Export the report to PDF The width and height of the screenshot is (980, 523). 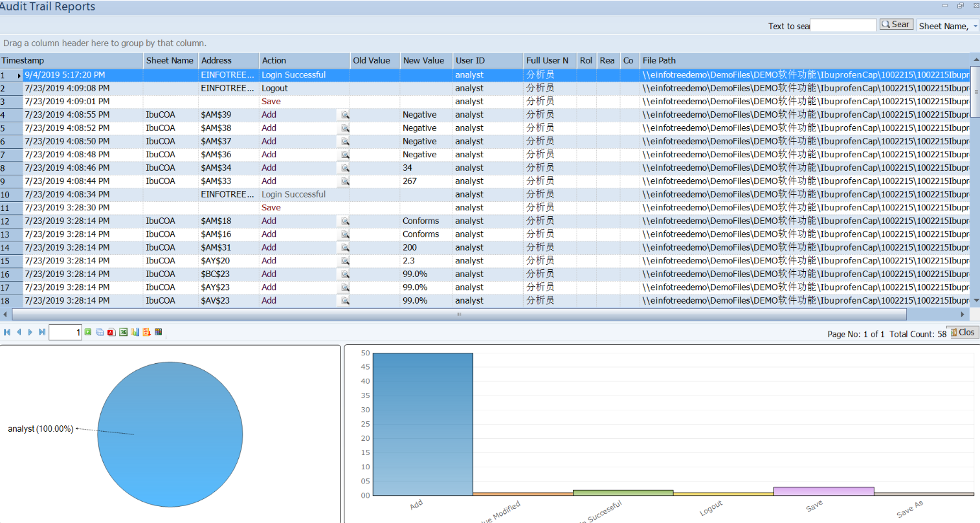coord(111,332)
